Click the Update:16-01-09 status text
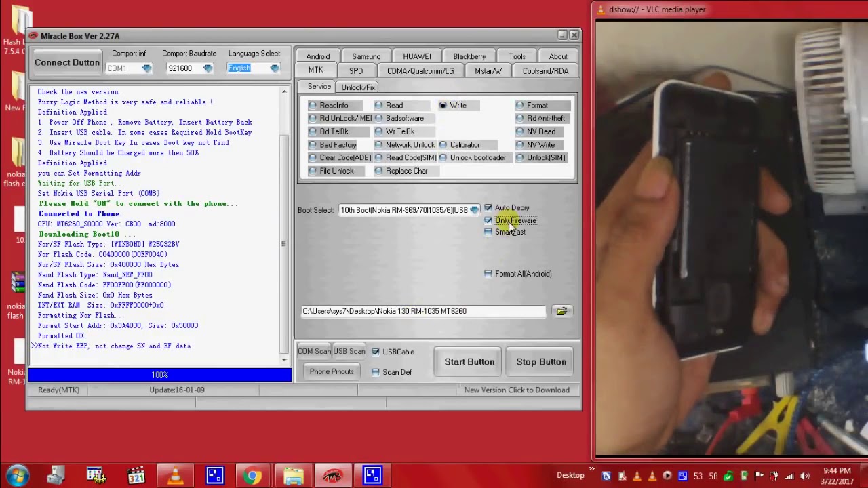The image size is (868, 488). tap(177, 390)
